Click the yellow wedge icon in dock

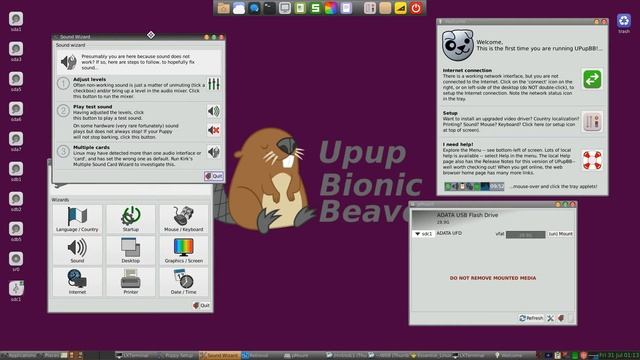400,8
